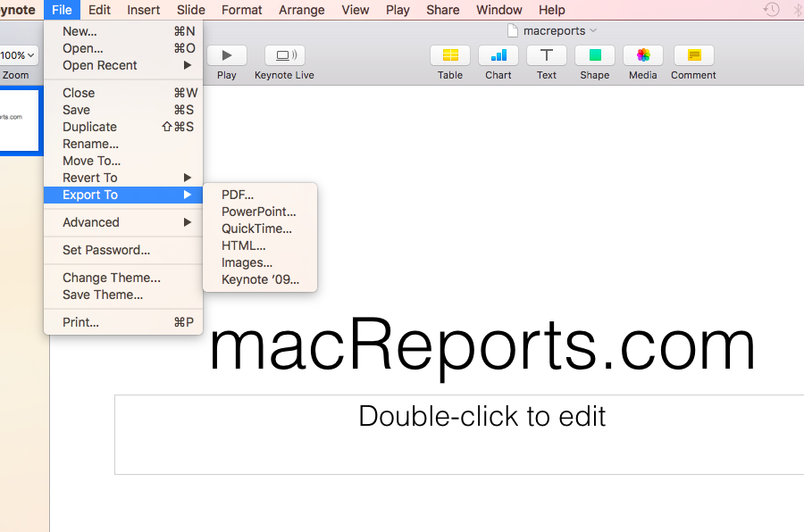
Task: Open the Media browser icon
Action: pyautogui.click(x=643, y=55)
